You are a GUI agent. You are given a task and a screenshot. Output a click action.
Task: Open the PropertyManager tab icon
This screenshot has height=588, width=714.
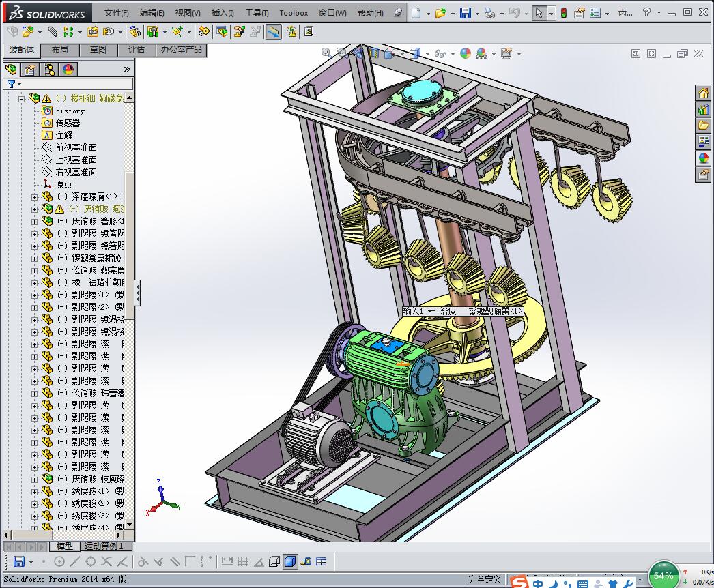[30, 70]
